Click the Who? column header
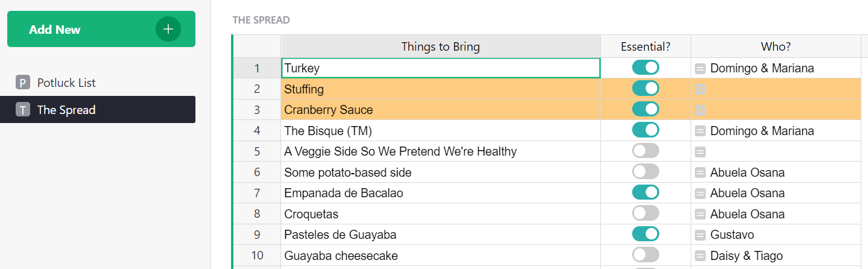Screen dimensions: 868x269 click(x=776, y=46)
